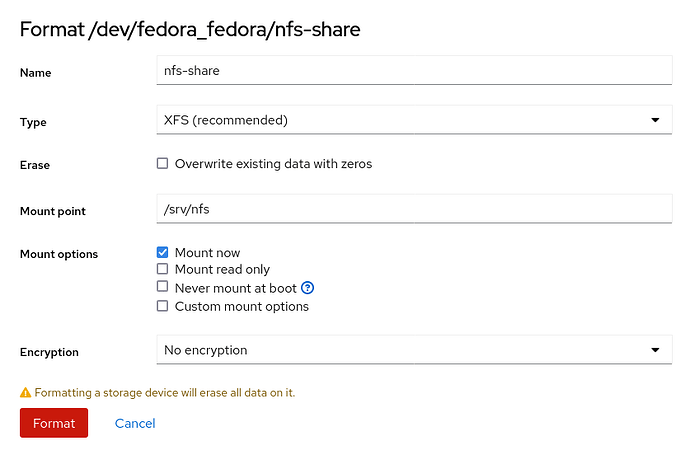Click the caret arrow on the Type selector
The image size is (690, 455).
click(655, 120)
